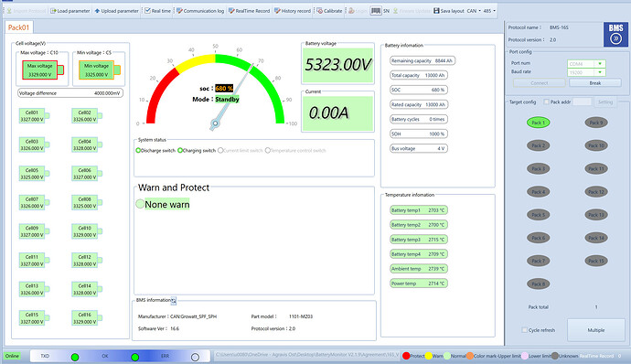Click the Upload parameter arrow icon
631x364 pixels.
pos(97,11)
